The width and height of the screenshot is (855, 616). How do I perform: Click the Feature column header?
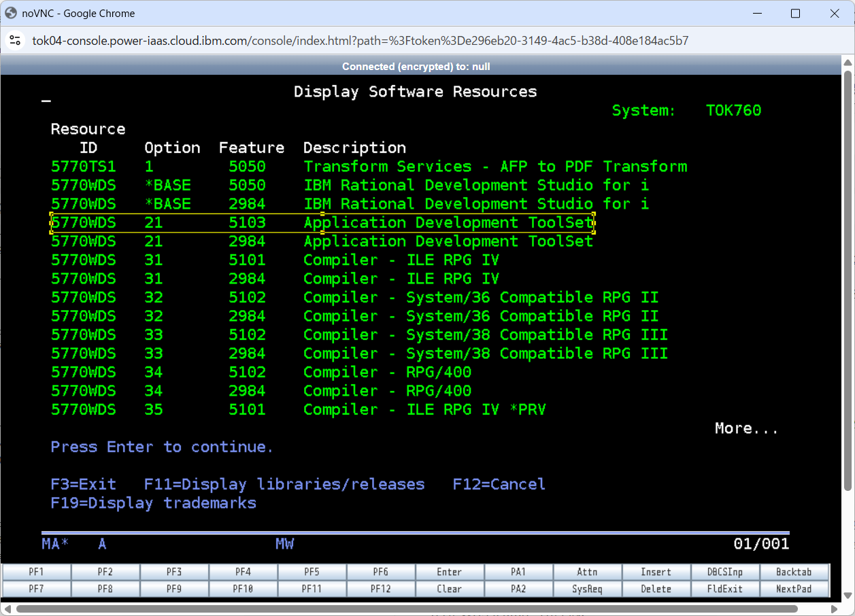252,148
